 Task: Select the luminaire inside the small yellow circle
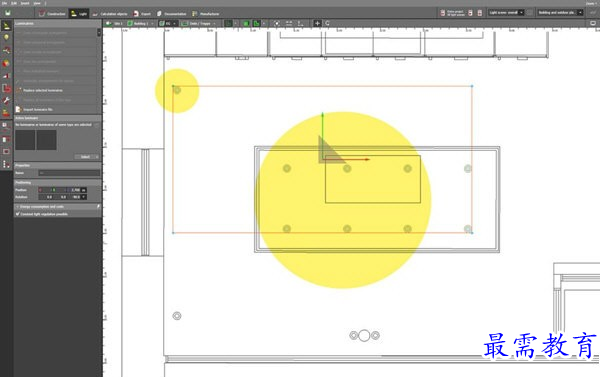point(177,90)
